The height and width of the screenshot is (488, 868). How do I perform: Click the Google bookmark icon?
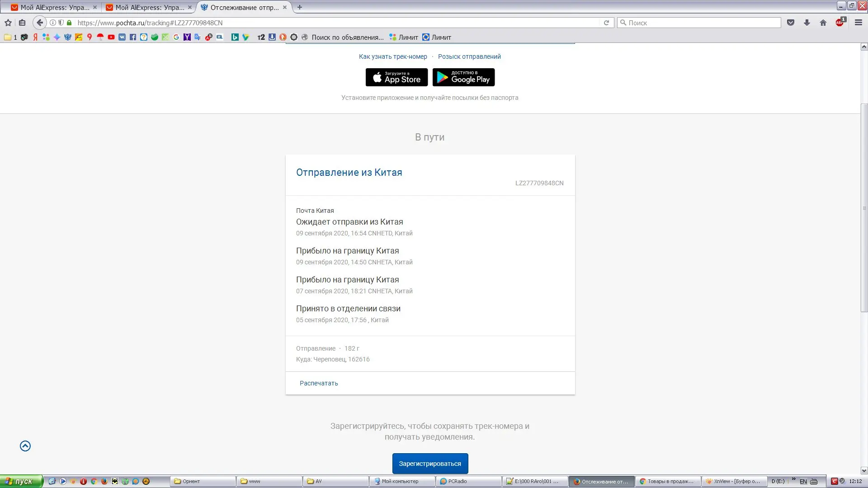(x=176, y=37)
